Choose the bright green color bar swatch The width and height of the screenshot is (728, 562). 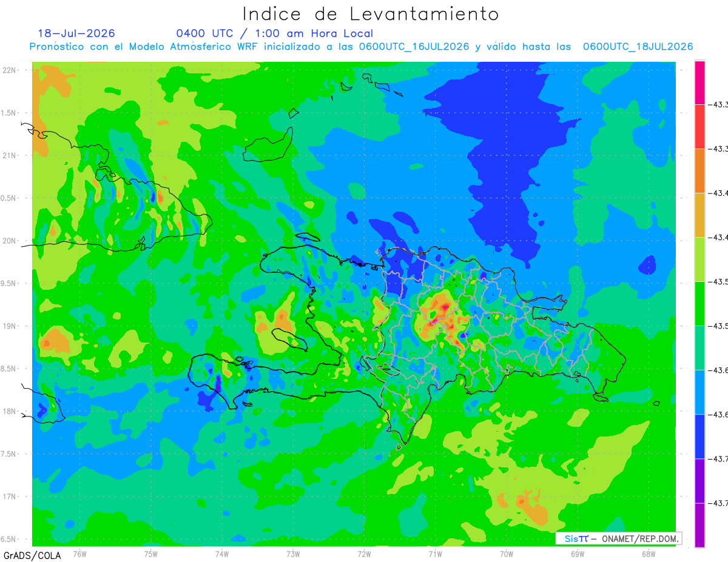[x=699, y=304]
